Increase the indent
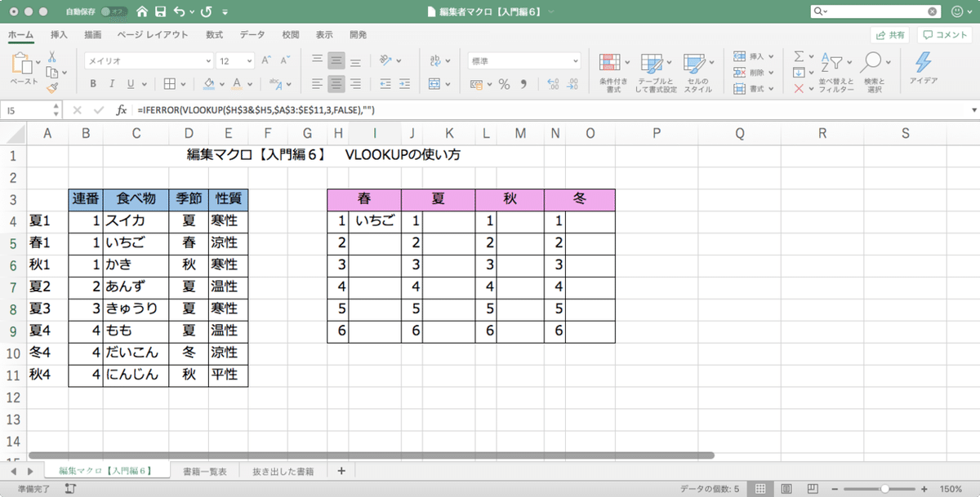 pos(404,83)
